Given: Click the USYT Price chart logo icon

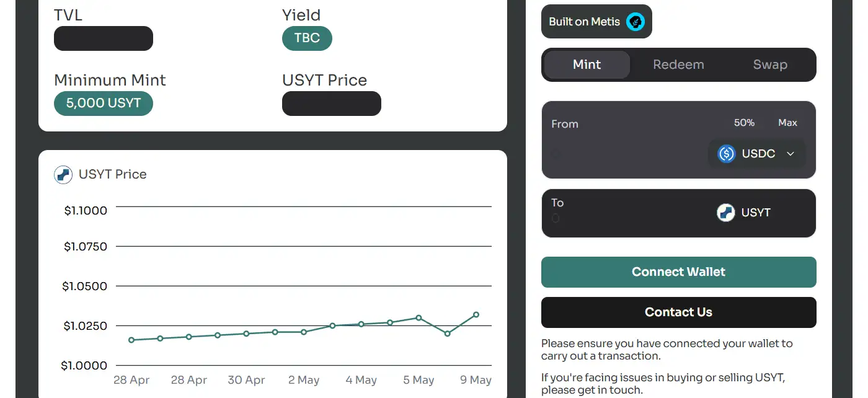Looking at the screenshot, I should 63,175.
